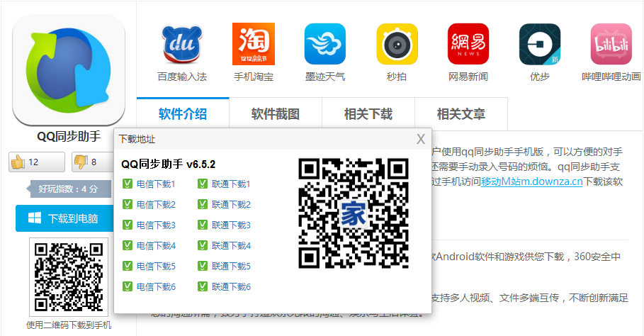644x336 pixels.
Task: Click the green shield beside 联通下载1
Action: (203, 184)
